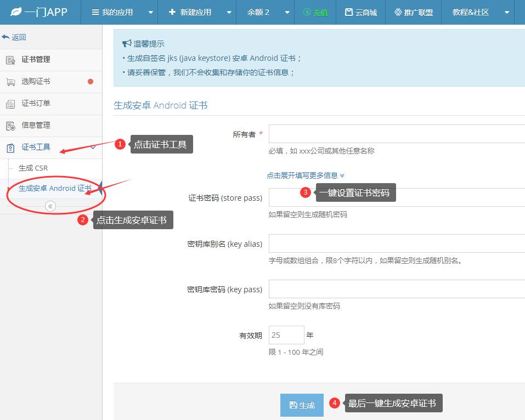525x420 pixels.
Task: Click the 温馨提示 notice title
Action: (149, 44)
